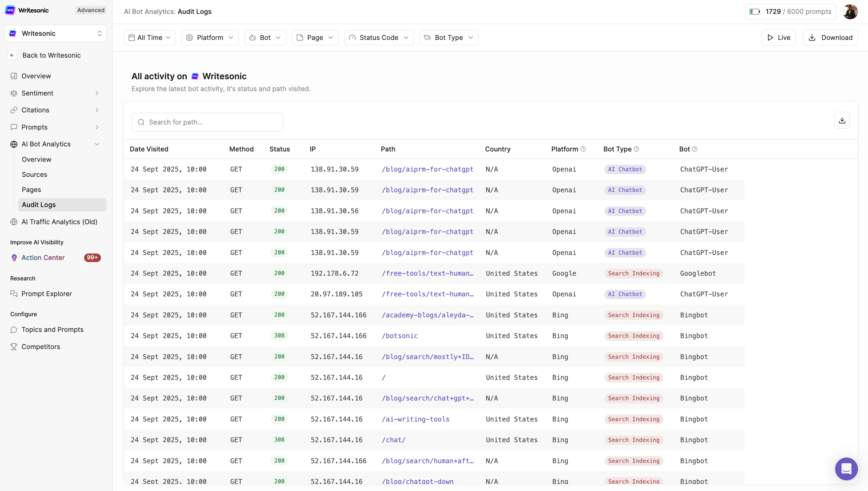Screen dimensions: 868x491
Task: Open the /botsonic path link
Action: [x=400, y=336]
